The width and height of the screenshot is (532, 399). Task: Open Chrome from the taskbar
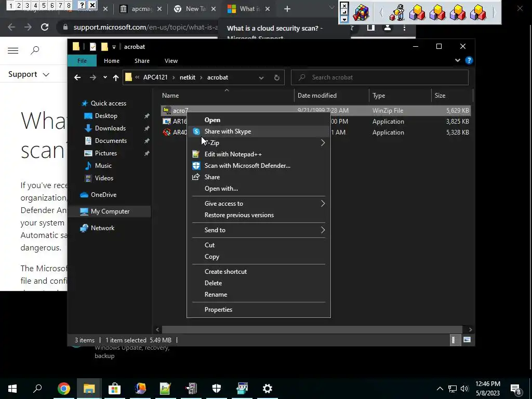coord(63,389)
